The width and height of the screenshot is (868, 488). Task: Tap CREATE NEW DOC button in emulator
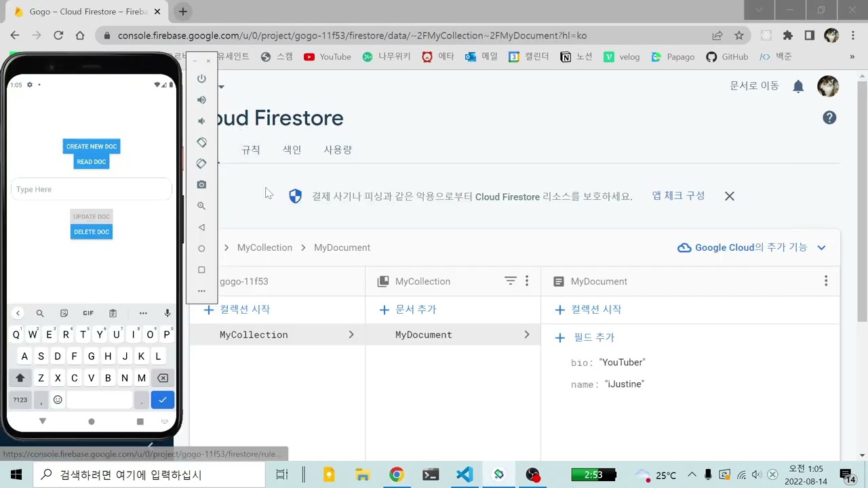click(x=92, y=146)
